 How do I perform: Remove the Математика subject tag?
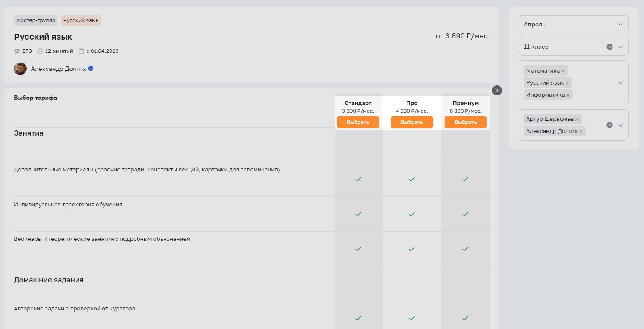(563, 71)
